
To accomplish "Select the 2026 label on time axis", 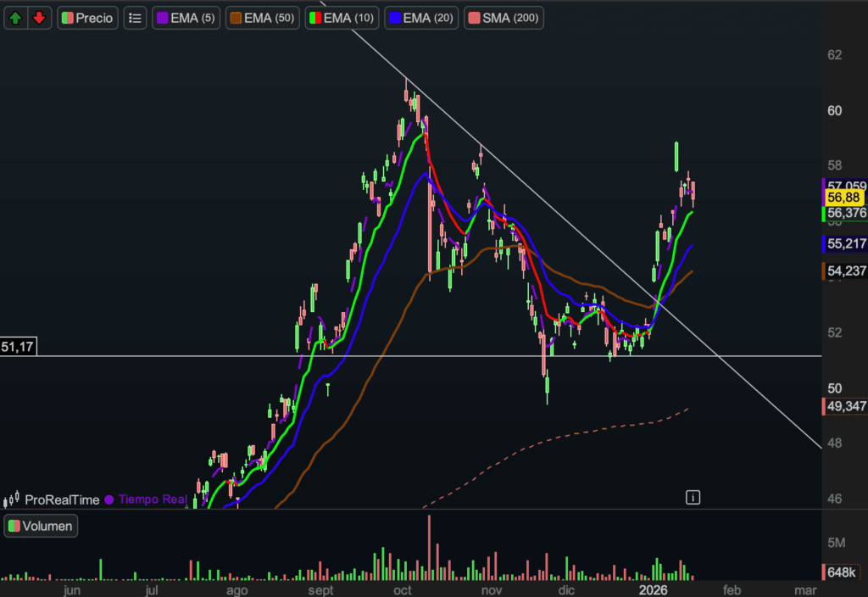I will pyautogui.click(x=654, y=589).
